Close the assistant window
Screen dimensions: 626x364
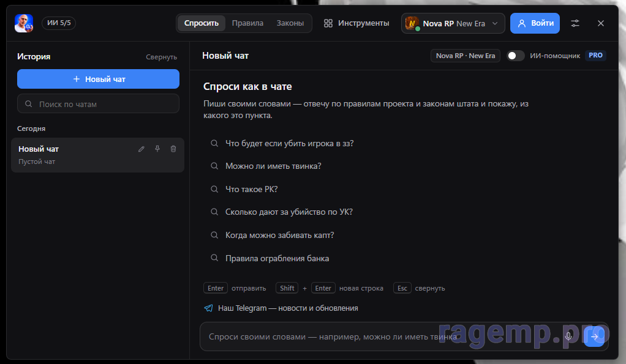(x=601, y=23)
